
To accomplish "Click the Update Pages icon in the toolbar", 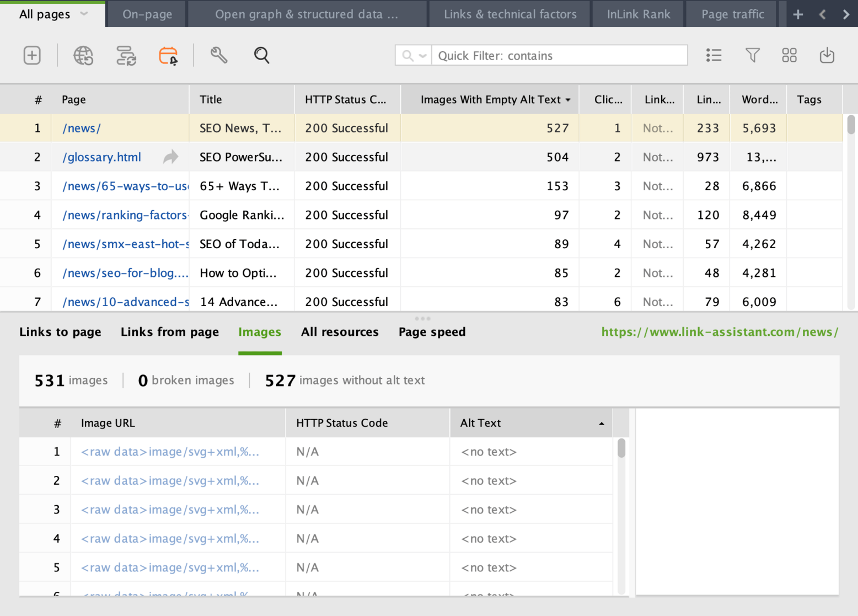I will pos(126,55).
